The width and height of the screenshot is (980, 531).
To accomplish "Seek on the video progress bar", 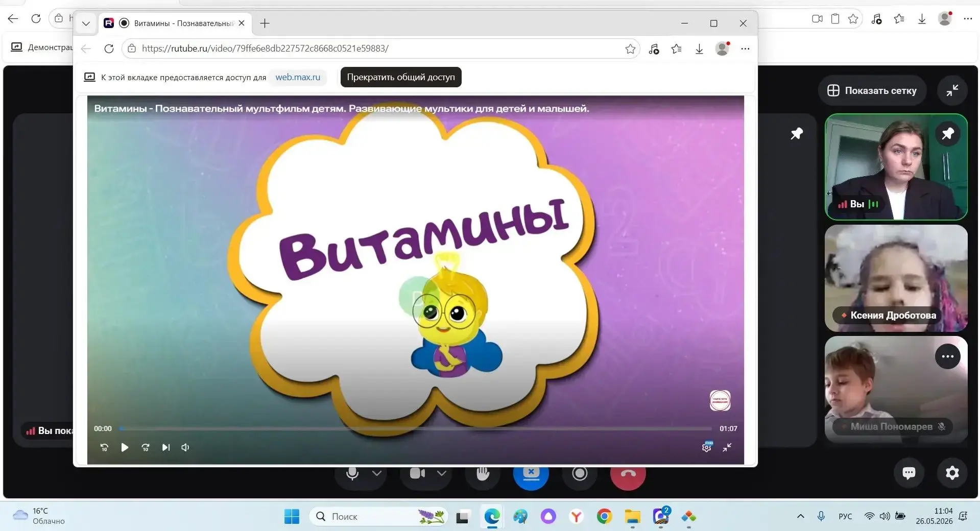I will 415,428.
